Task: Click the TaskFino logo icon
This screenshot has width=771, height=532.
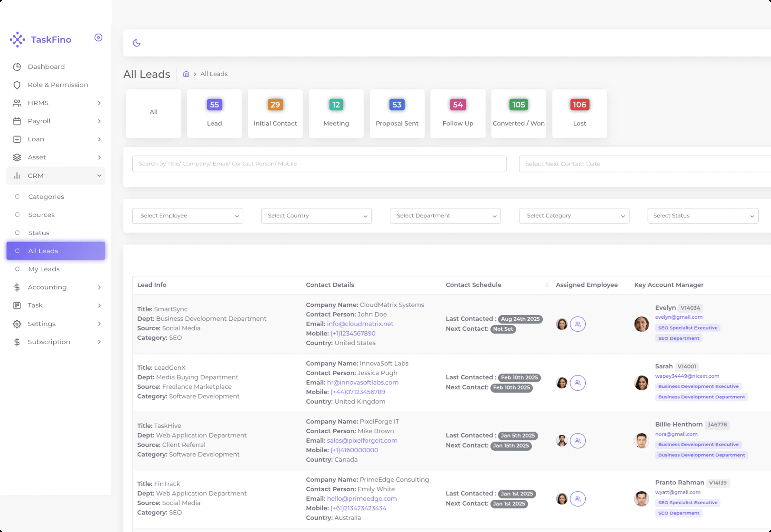Action: (17, 40)
